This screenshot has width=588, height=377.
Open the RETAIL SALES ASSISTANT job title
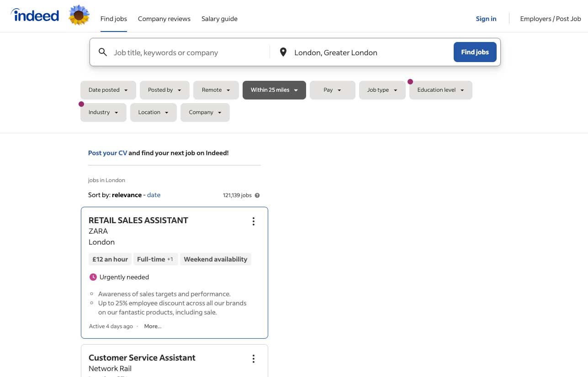[138, 220]
